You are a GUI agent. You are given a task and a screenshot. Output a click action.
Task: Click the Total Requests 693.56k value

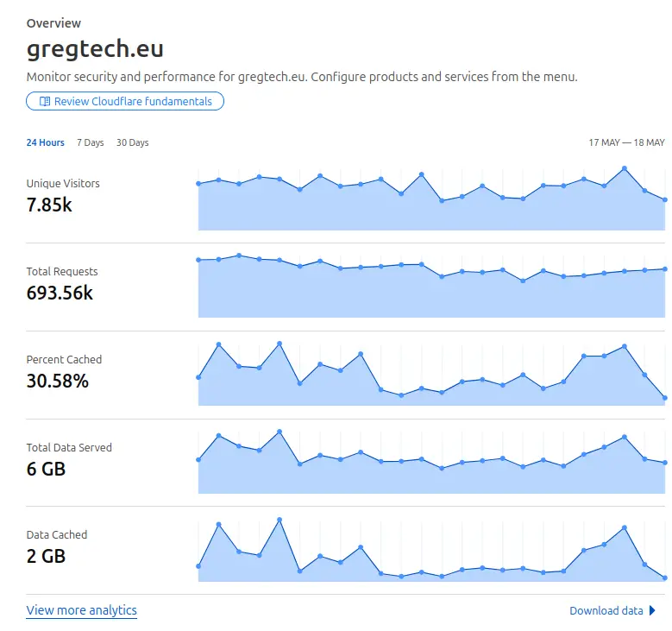pyautogui.click(x=60, y=293)
